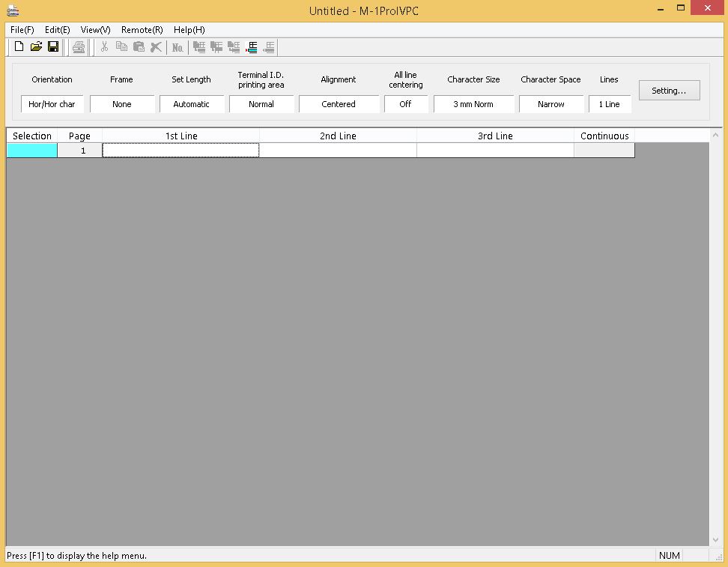Viewport: 728px width, 567px height.
Task: Click the 1st Line cell of page 1
Action: (181, 151)
